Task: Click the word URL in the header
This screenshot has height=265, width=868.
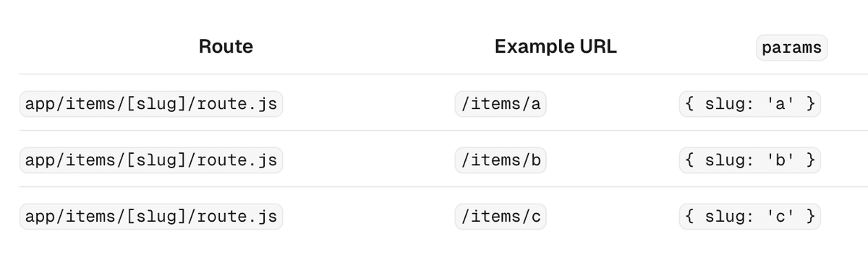Action: point(597,47)
